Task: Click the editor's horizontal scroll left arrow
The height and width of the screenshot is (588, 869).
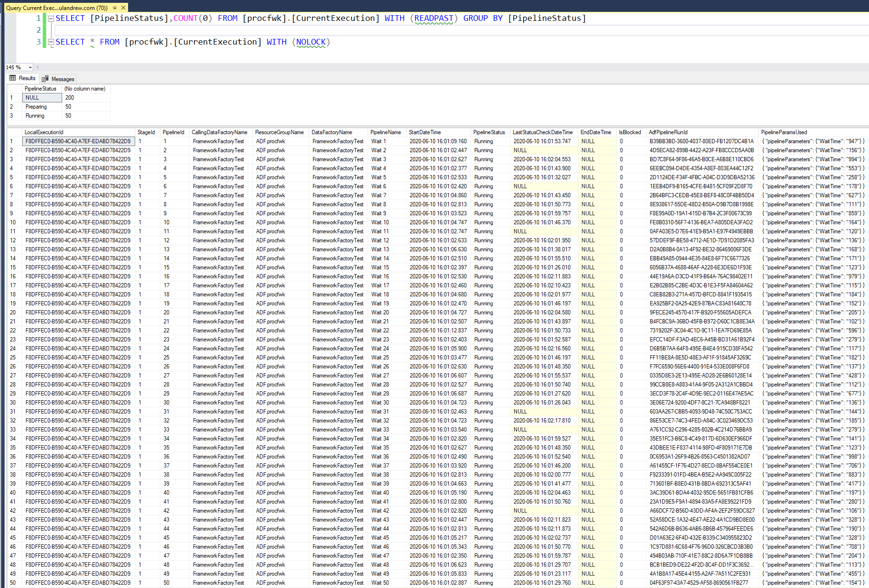Action: pos(37,67)
